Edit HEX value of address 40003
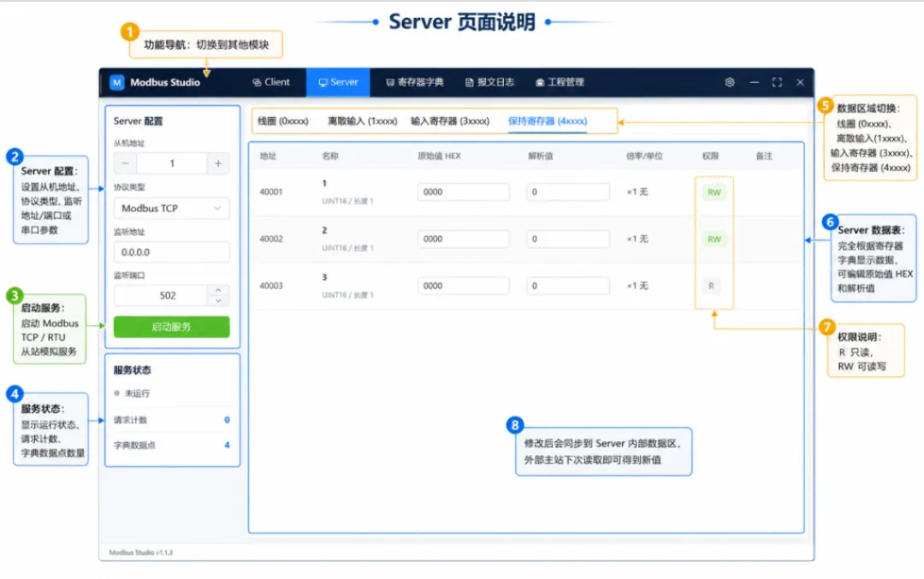The image size is (924, 579). click(463, 286)
